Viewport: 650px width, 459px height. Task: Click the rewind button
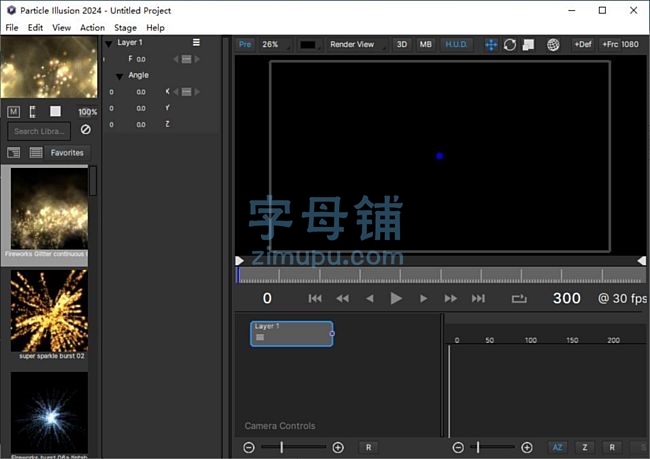point(342,299)
